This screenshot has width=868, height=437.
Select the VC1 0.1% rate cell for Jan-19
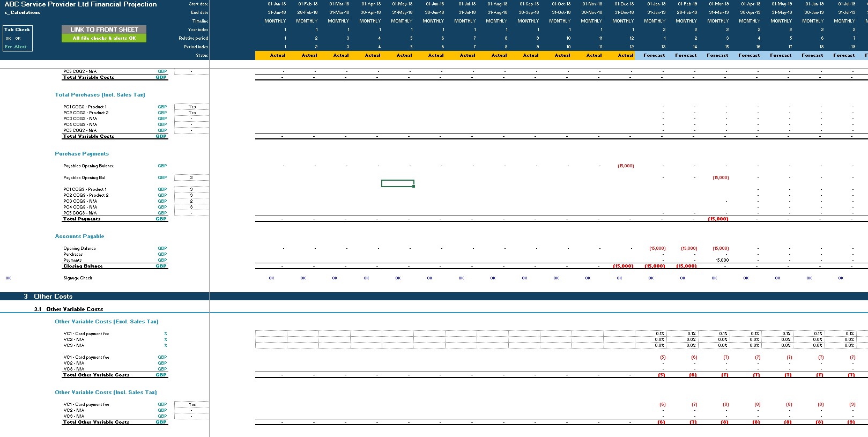(x=651, y=334)
